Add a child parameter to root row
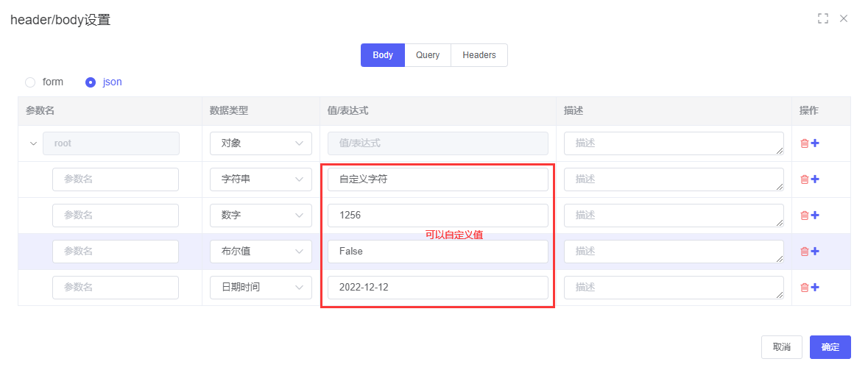Screen dimensions: 868x370 [815, 143]
